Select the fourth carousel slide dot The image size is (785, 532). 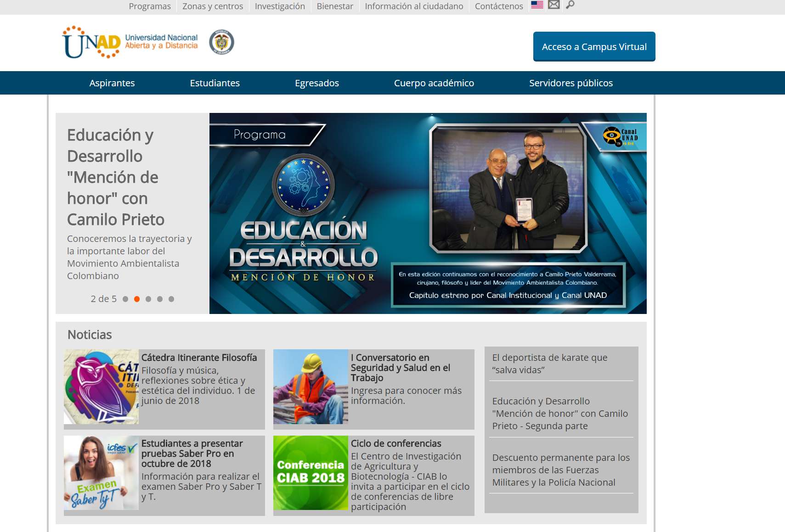pos(160,299)
